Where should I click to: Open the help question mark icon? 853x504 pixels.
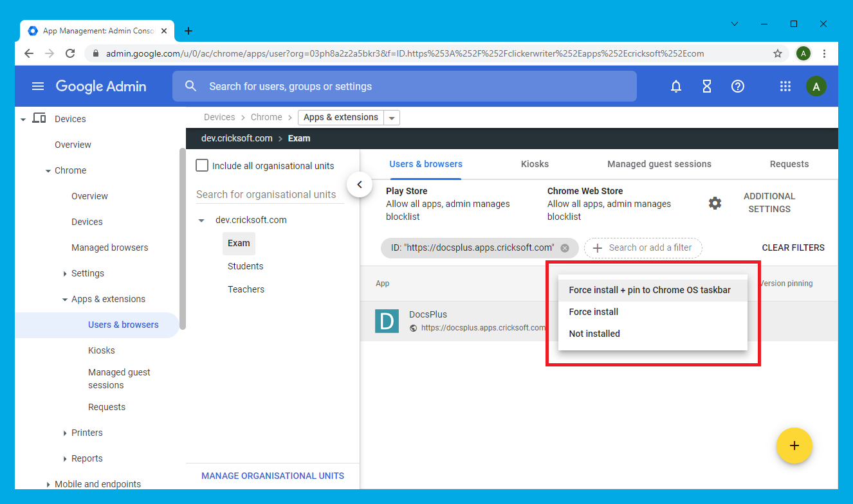pos(738,87)
